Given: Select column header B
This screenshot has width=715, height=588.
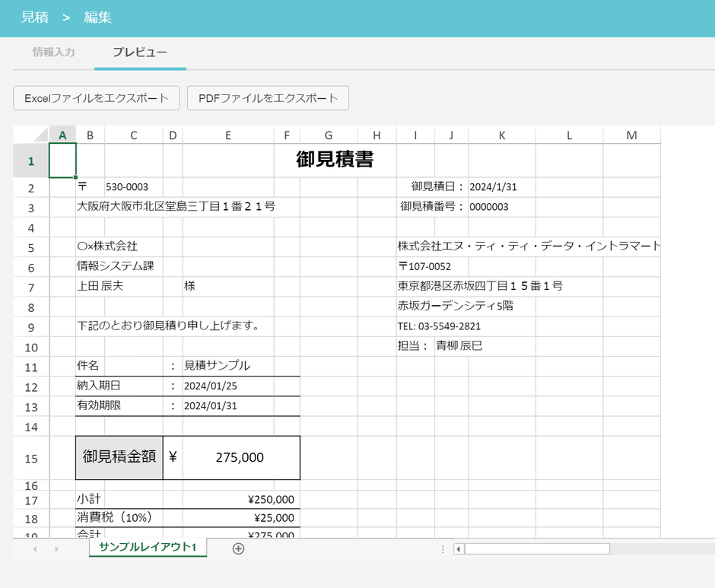Looking at the screenshot, I should click(90, 134).
